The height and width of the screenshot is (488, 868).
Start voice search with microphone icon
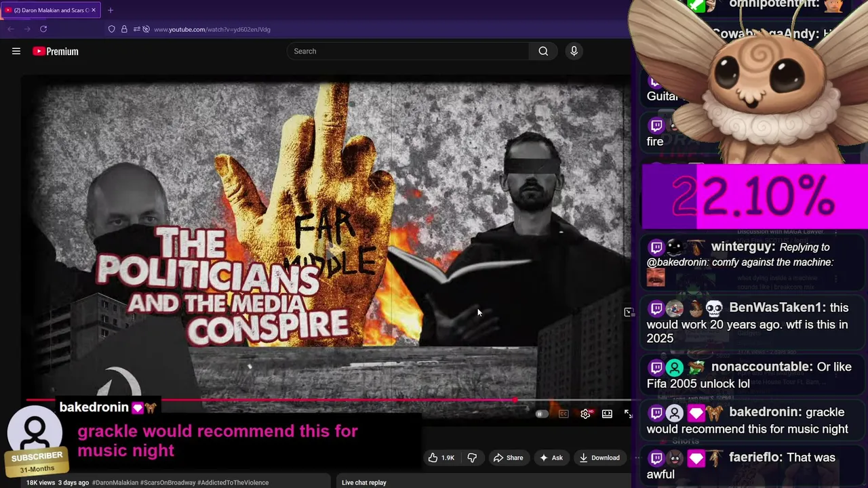pyautogui.click(x=574, y=51)
